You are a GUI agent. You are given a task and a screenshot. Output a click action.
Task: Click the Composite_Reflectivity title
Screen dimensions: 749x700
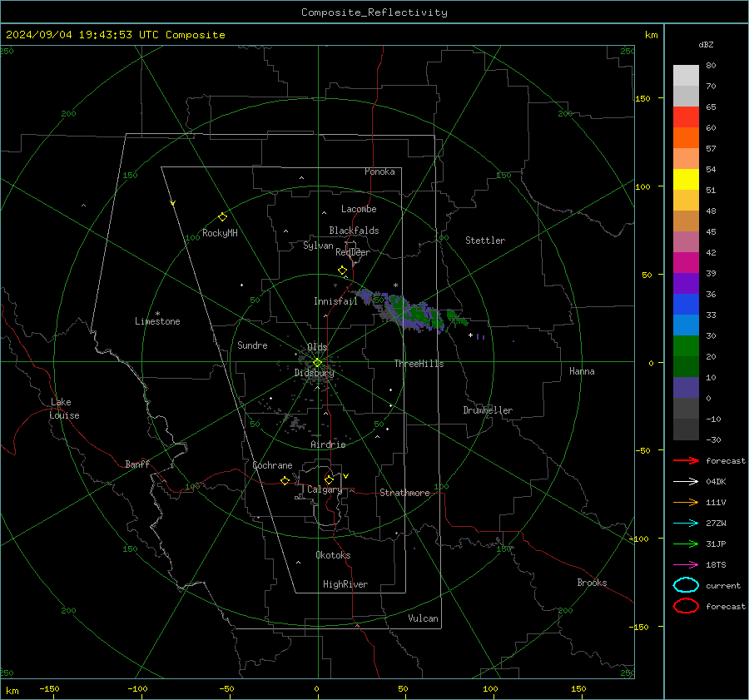374,12
